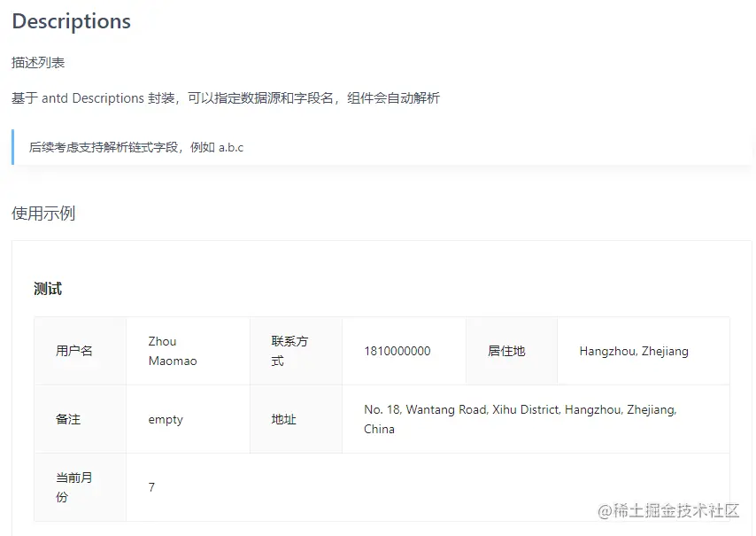This screenshot has width=756, height=536.
Task: Click the 使用示例 section heading
Action: pos(43,214)
